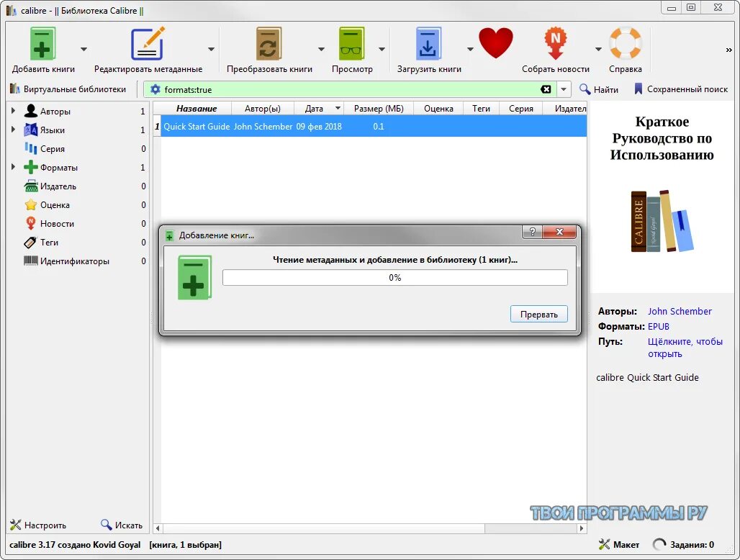Image resolution: width=740 pixels, height=560 pixels.
Task: Click the EPUB format link
Action: (659, 327)
